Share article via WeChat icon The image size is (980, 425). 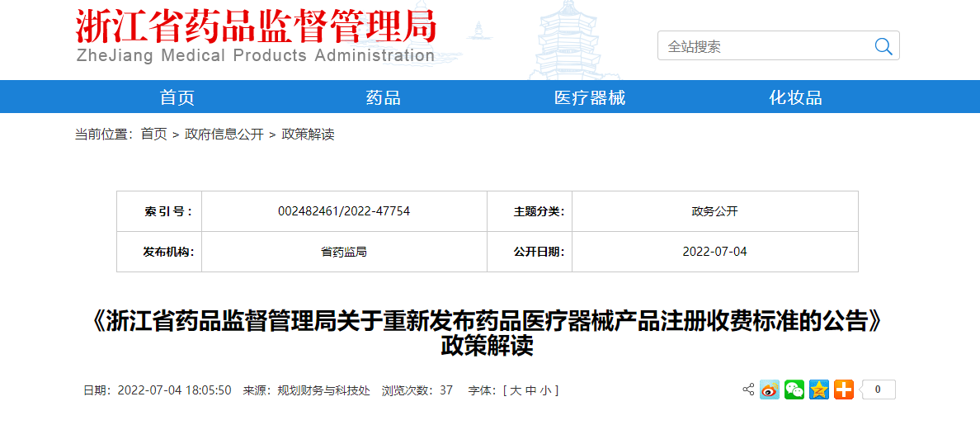(x=794, y=390)
